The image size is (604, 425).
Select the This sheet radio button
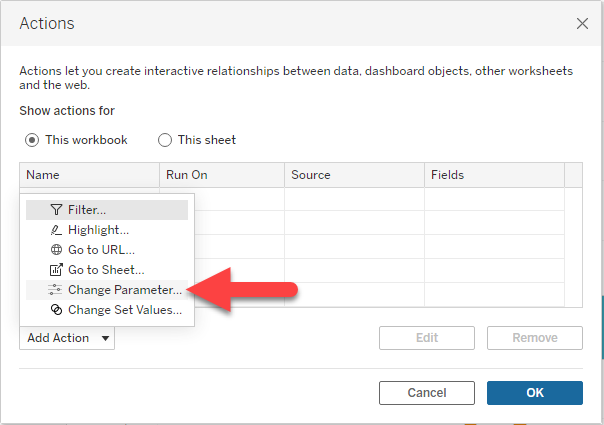point(165,140)
